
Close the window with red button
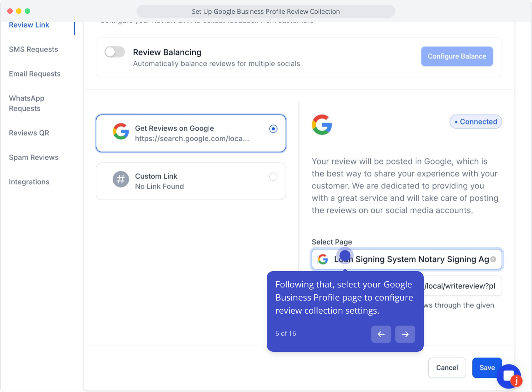coord(10,11)
